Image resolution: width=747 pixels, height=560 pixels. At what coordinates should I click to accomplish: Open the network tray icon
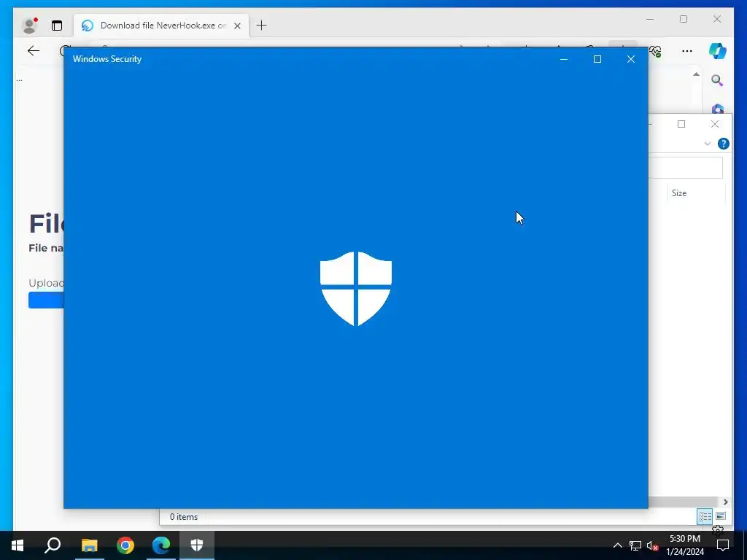click(635, 545)
